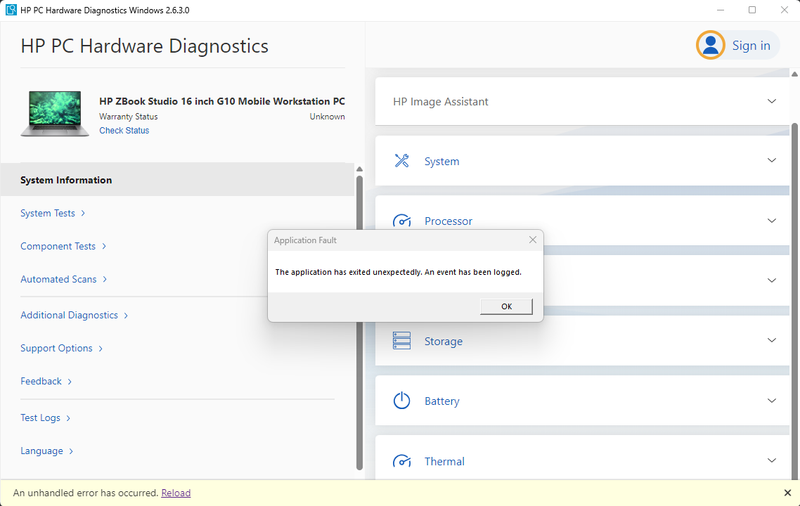Expand the Storage section chevron
The height and width of the screenshot is (506, 800).
point(771,340)
